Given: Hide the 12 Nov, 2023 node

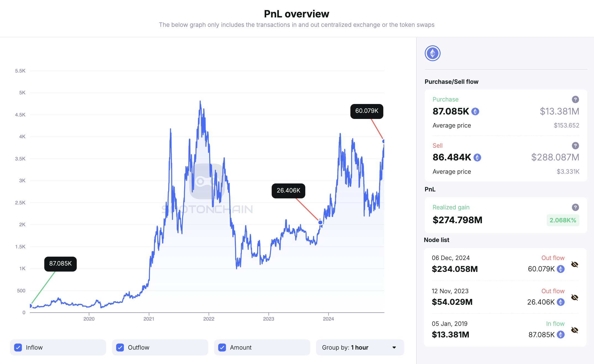Looking at the screenshot, I should pos(574,297).
